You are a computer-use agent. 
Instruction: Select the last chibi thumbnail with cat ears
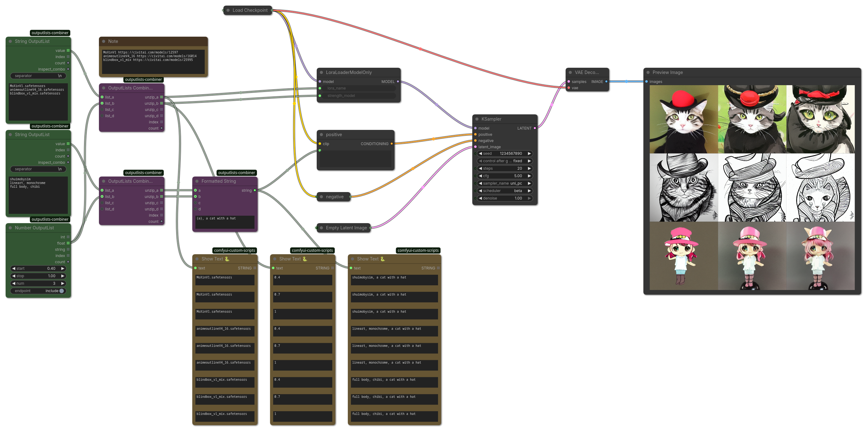pyautogui.click(x=820, y=256)
